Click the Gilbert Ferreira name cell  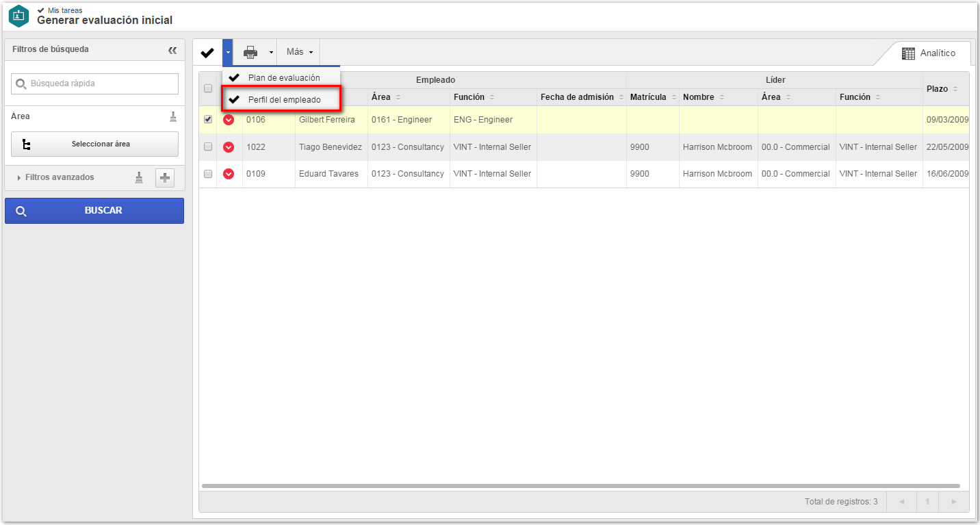click(x=331, y=120)
